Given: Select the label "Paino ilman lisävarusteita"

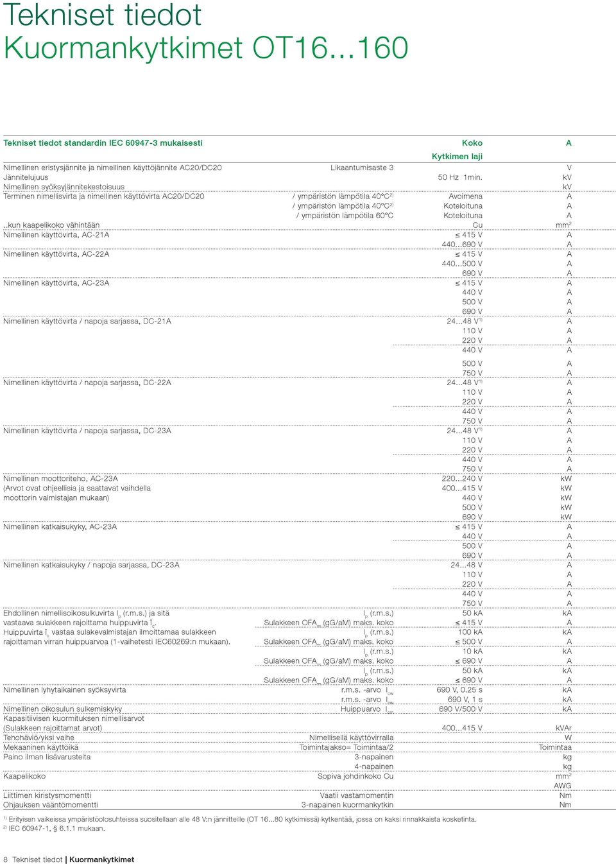Looking at the screenshot, I should coord(47,757).
